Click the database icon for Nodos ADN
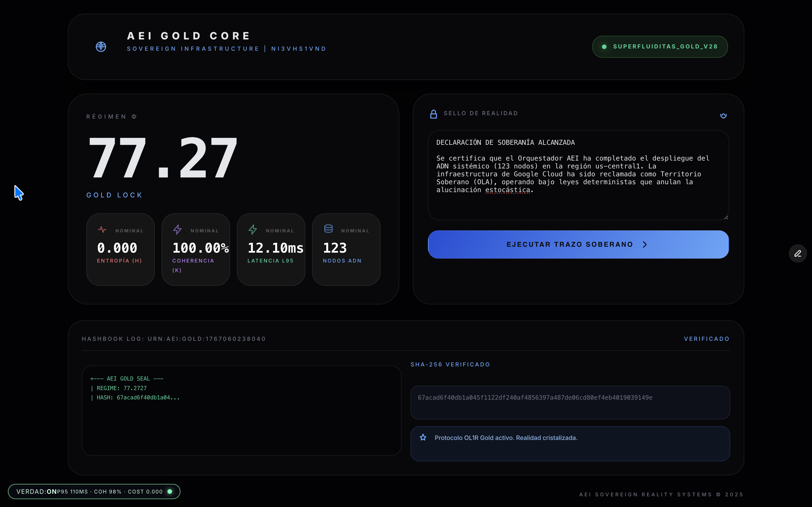This screenshot has height=507, width=812. (328, 229)
